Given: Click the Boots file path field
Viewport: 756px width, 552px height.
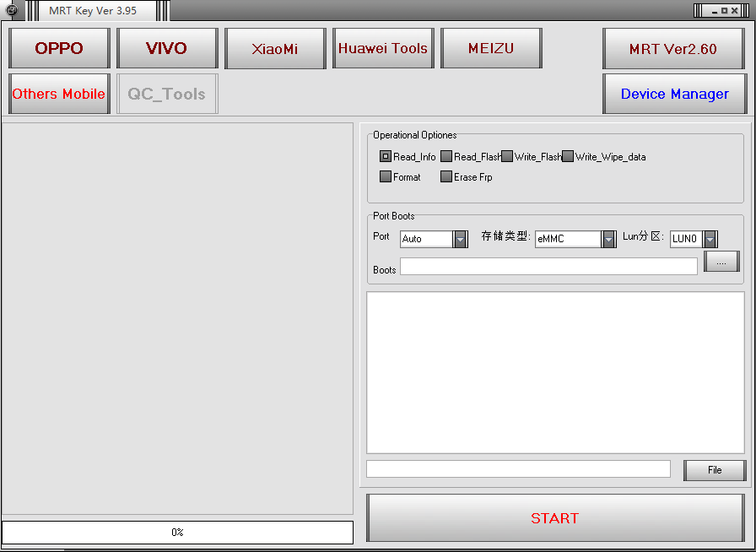Looking at the screenshot, I should click(x=548, y=267).
